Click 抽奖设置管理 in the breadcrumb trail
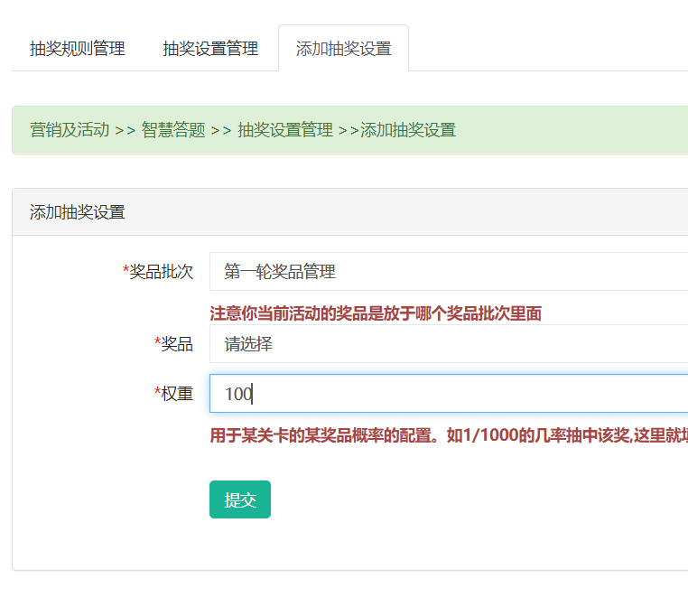The image size is (688, 616). pyautogui.click(x=285, y=130)
